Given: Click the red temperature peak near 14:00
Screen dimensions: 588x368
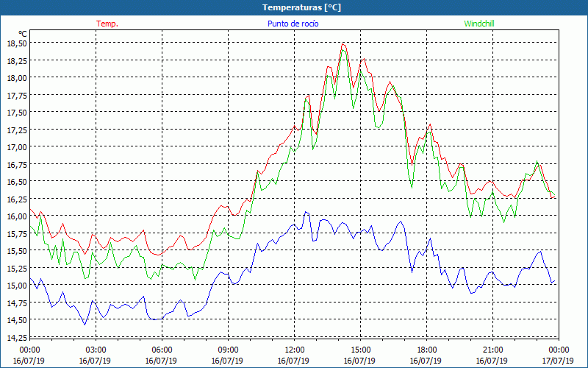Looking at the screenshot, I should (x=343, y=44).
